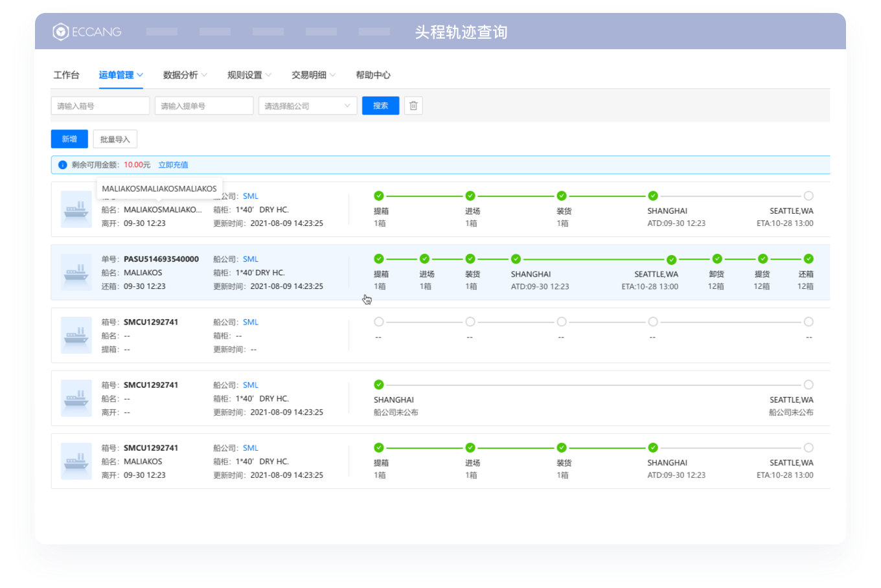This screenshot has width=881, height=588.
Task: Click 装货 check mark in SMCU1292741 MALIAKOS row
Action: tap(562, 447)
